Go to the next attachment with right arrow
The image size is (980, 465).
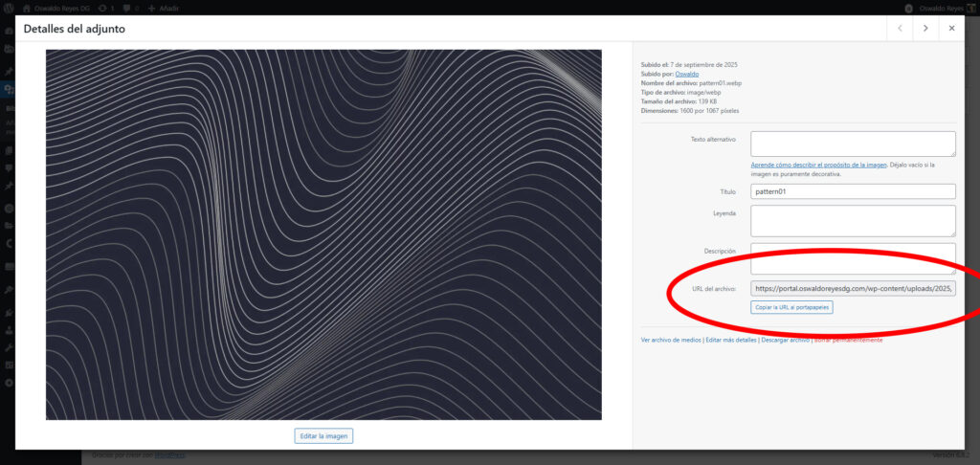tap(925, 29)
